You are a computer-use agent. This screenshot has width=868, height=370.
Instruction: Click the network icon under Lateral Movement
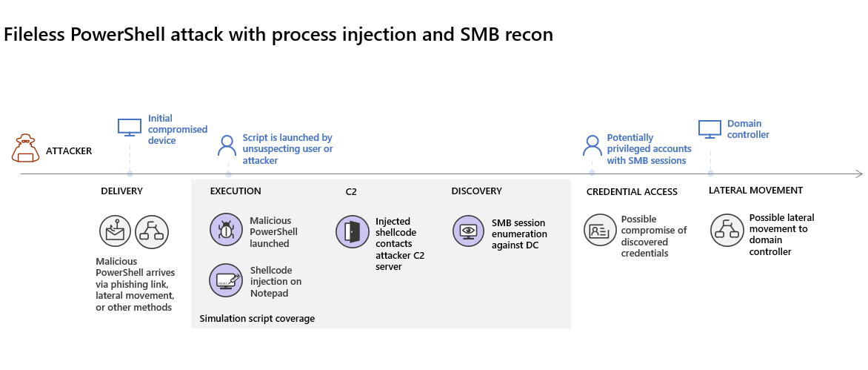coord(727,230)
